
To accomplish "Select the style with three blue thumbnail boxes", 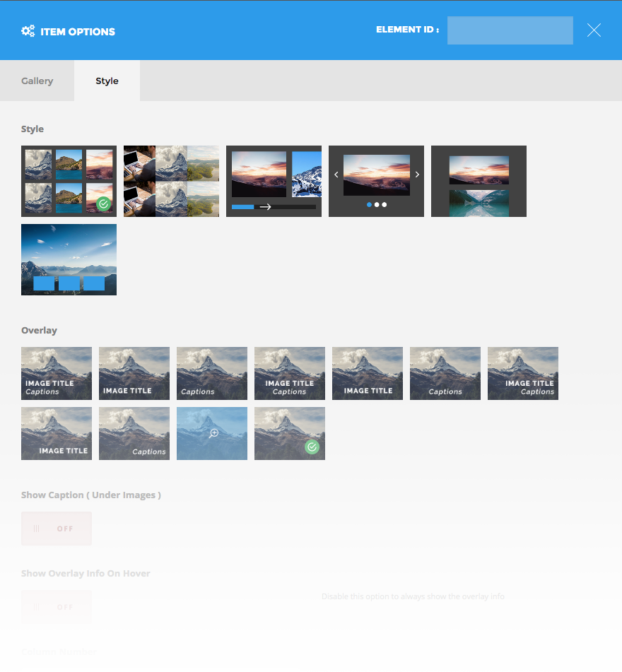I will [x=69, y=259].
